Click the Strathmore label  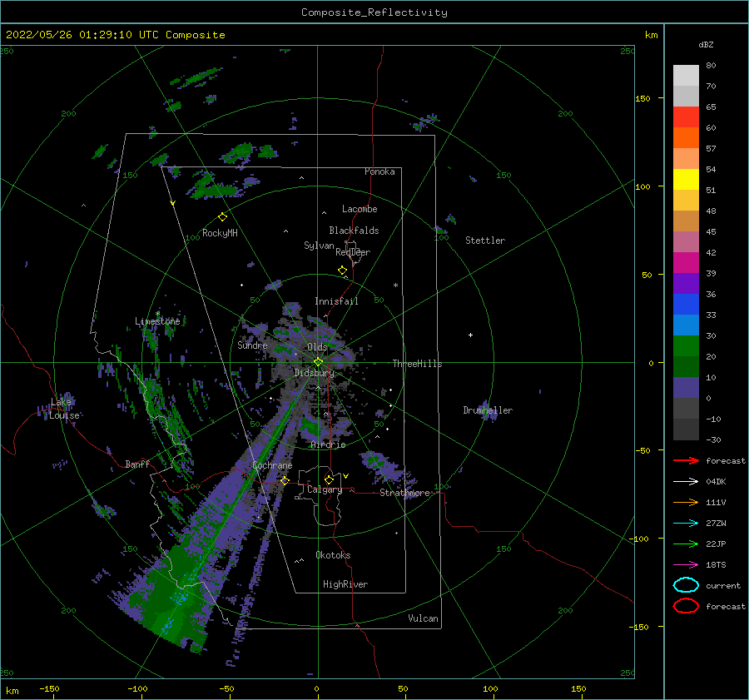(404, 493)
